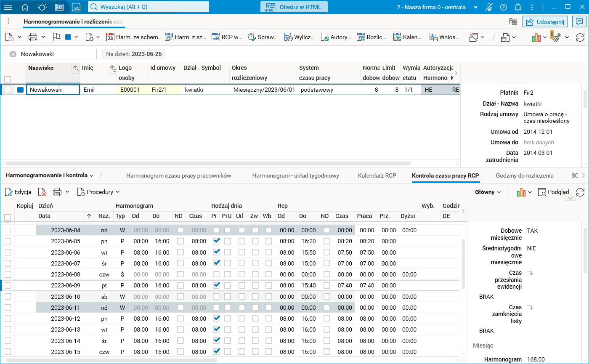Image resolution: width=589 pixels, height=364 pixels.
Task: Clear the Nowakowski search filter
Action: click(13, 54)
